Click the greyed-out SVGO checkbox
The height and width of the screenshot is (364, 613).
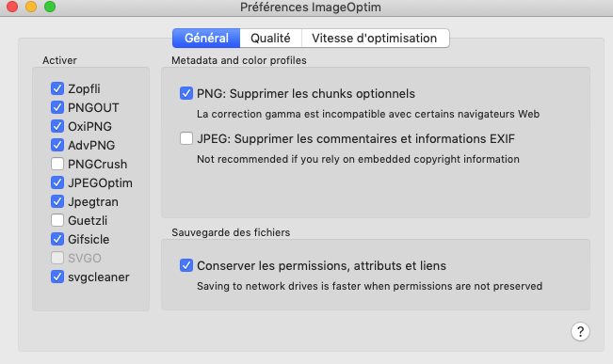(57, 258)
